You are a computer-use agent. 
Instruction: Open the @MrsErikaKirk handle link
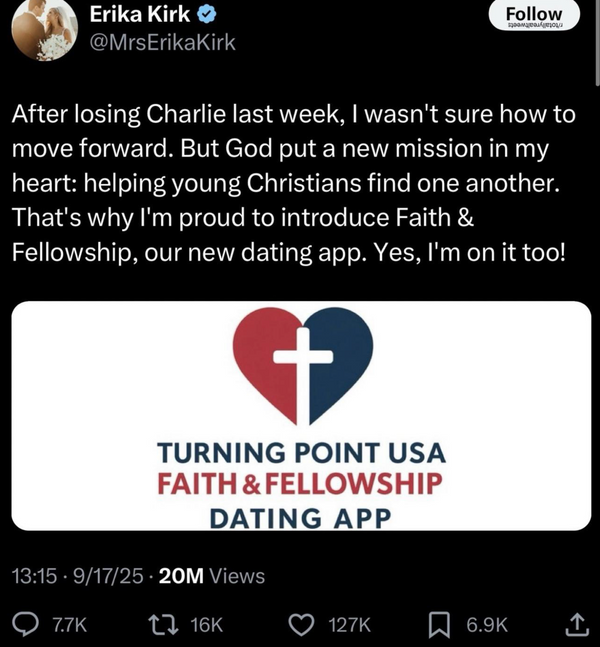click(x=164, y=42)
